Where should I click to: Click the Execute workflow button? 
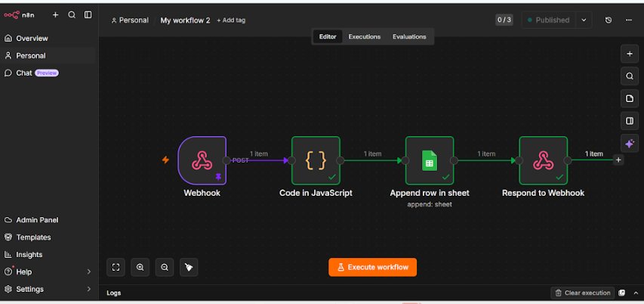tap(372, 268)
